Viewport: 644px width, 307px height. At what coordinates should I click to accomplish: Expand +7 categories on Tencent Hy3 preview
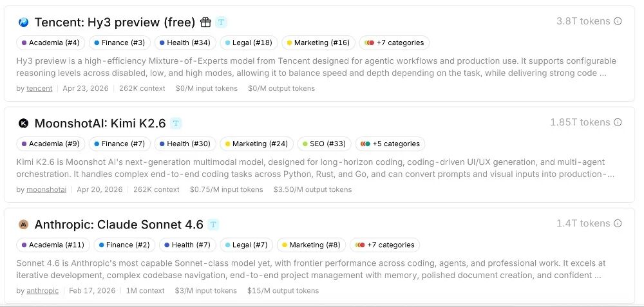click(394, 42)
